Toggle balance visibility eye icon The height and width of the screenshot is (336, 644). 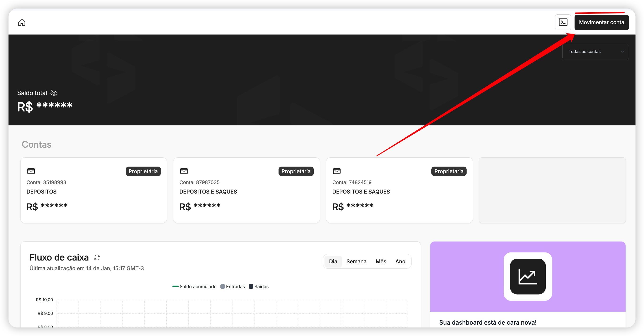(54, 93)
